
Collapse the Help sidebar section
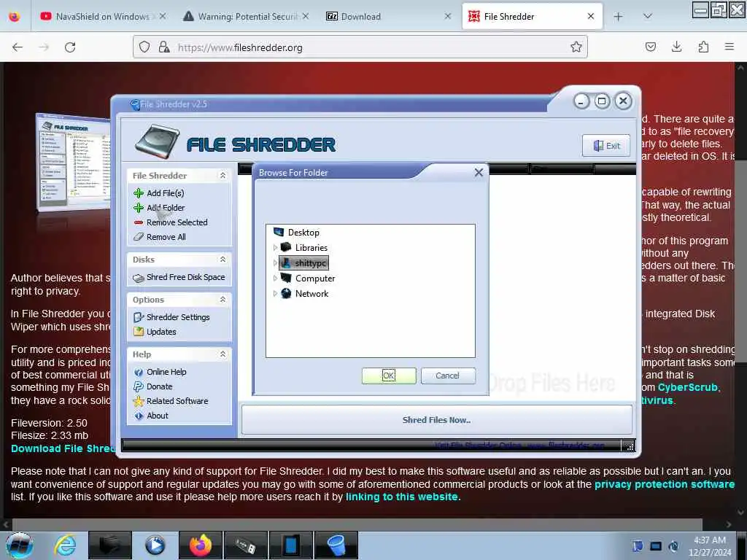[x=222, y=354]
